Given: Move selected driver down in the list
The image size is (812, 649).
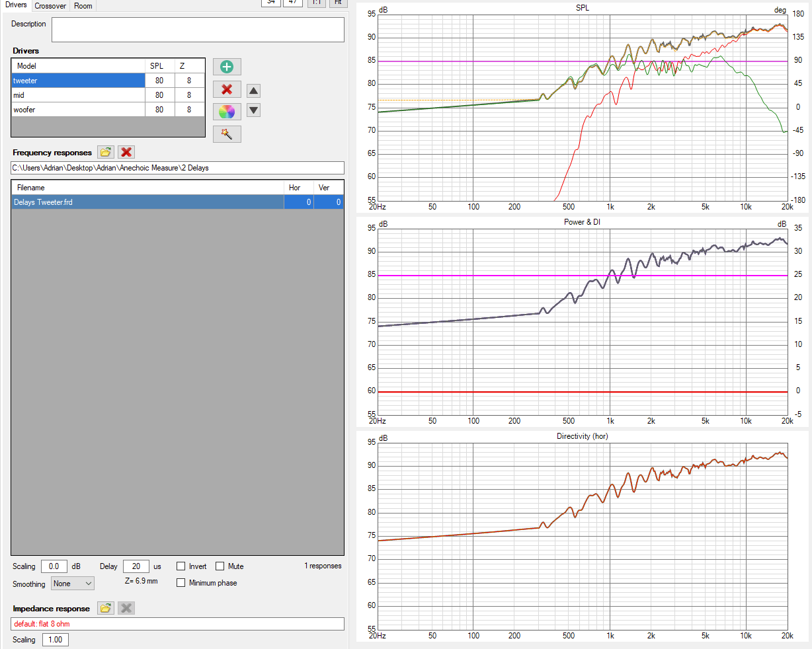Looking at the screenshot, I should click(x=253, y=110).
